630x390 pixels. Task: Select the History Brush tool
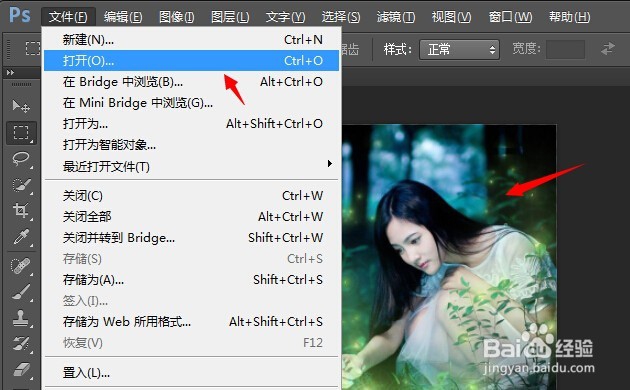[x=21, y=344]
